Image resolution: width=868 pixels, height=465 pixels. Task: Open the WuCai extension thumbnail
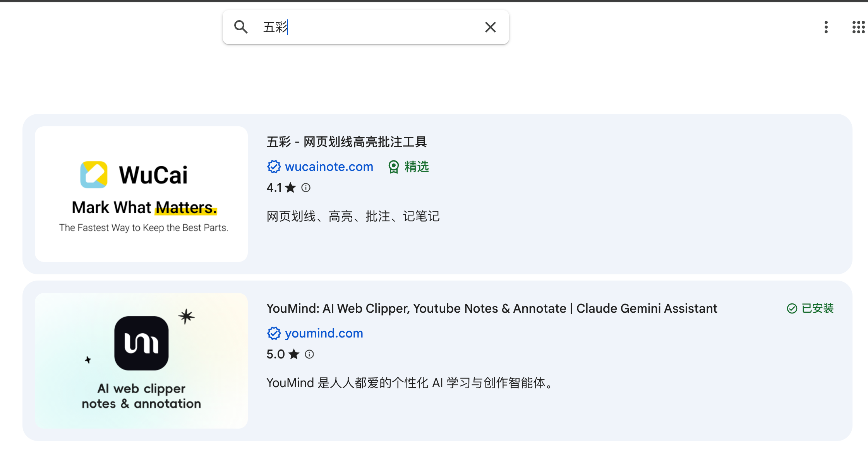point(141,194)
